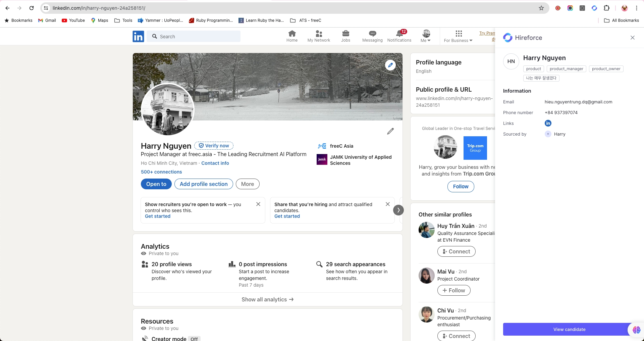Go to My Network tab
Screen dimensions: 644x341
click(x=319, y=36)
